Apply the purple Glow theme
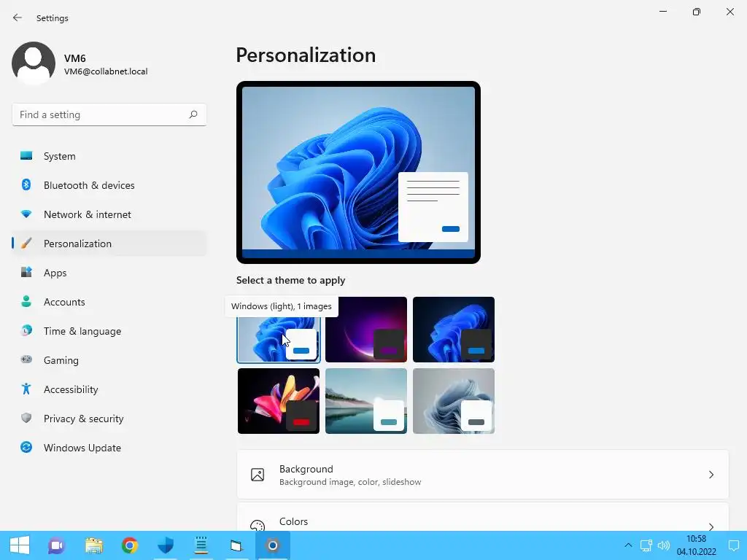 [366, 330]
